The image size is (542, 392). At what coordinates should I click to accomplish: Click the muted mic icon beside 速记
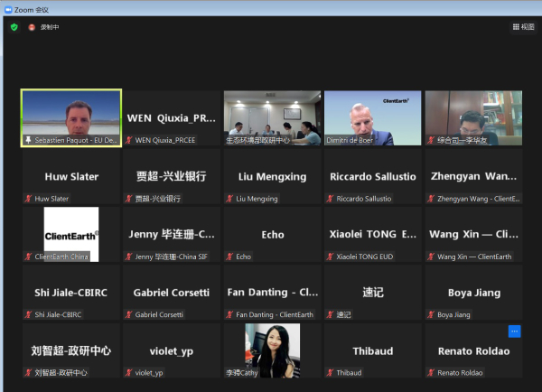[331, 314]
